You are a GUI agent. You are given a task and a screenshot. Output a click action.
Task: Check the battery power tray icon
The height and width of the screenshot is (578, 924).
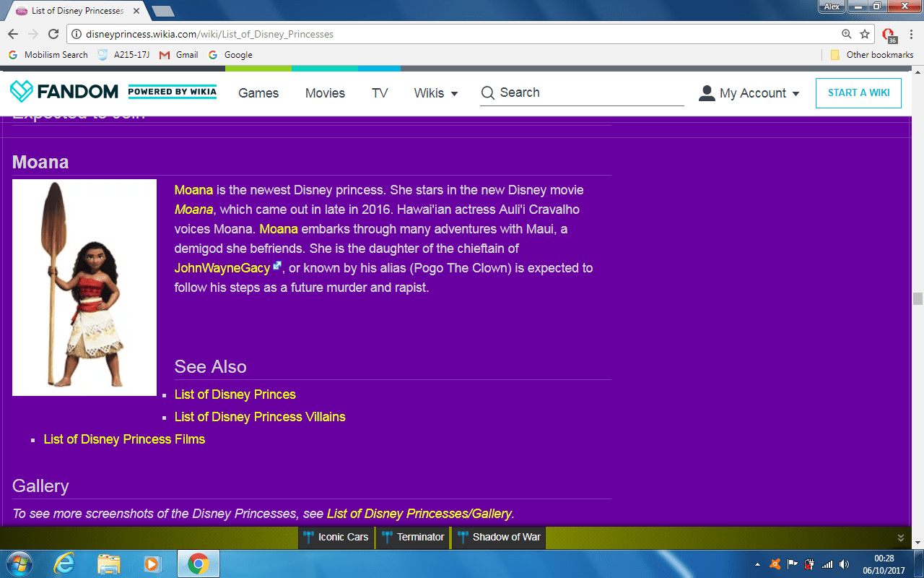click(810, 564)
